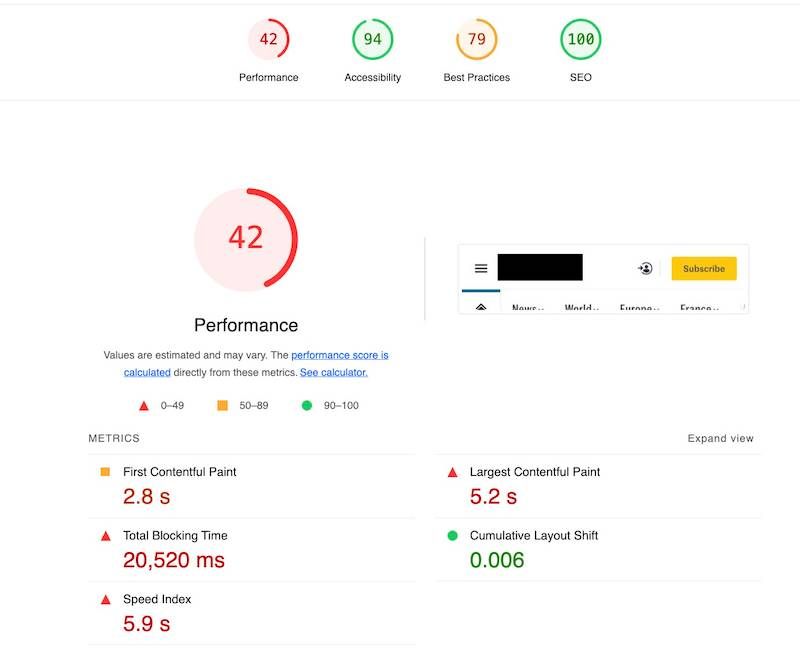Click the Best Practices gauge showing 79
800x649 pixels.
tap(477, 41)
